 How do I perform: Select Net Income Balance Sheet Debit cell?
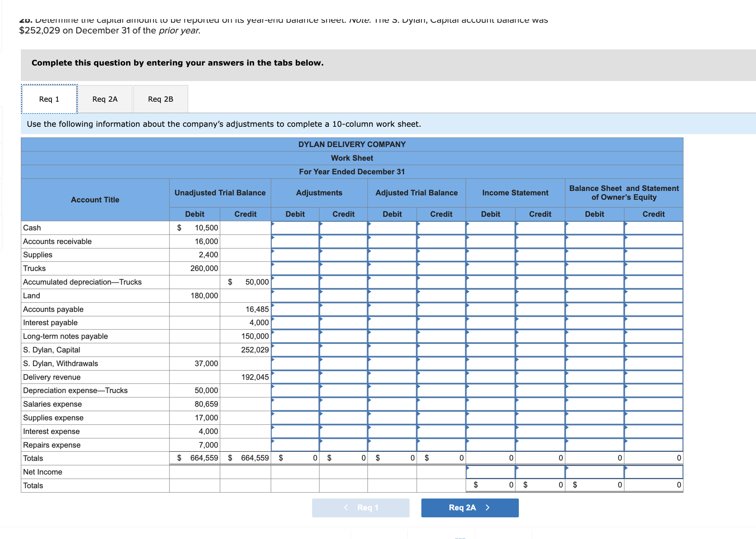(x=595, y=472)
